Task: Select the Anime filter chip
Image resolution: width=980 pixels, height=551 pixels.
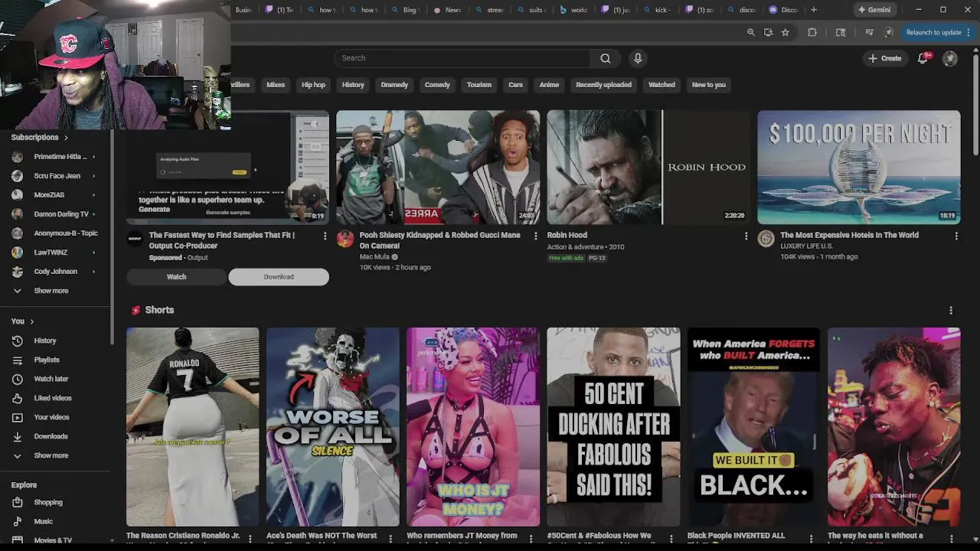Action: [549, 85]
